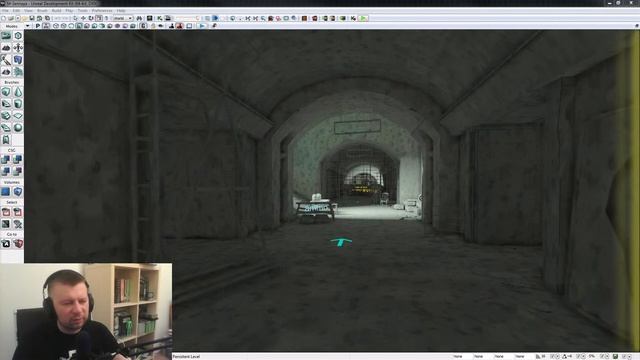The width and height of the screenshot is (640, 360).
Task: Apply CSG Add
Action: pyautogui.click(x=6, y=160)
